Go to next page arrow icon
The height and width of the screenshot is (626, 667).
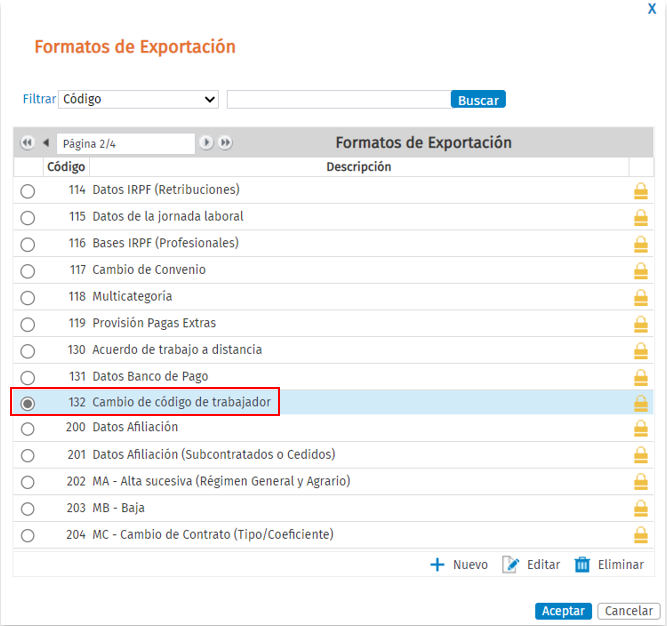click(x=206, y=142)
